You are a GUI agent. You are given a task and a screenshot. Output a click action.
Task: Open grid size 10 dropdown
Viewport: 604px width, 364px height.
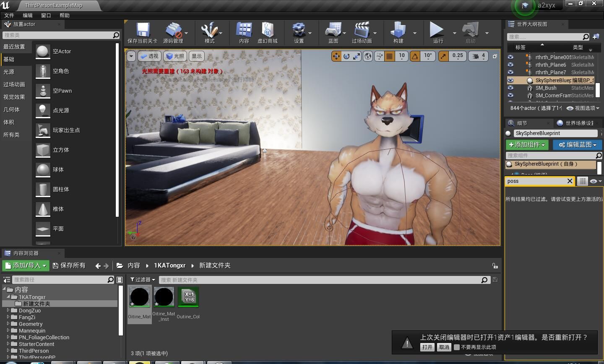click(402, 56)
